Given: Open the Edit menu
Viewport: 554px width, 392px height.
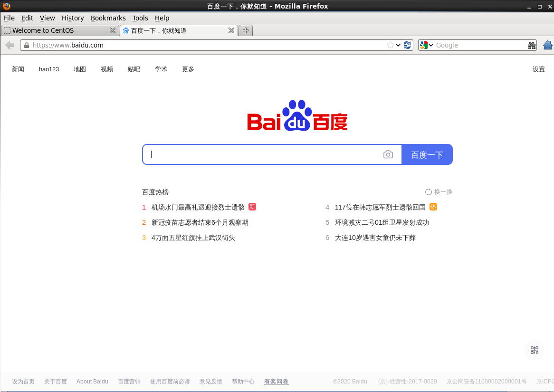Looking at the screenshot, I should (x=27, y=18).
